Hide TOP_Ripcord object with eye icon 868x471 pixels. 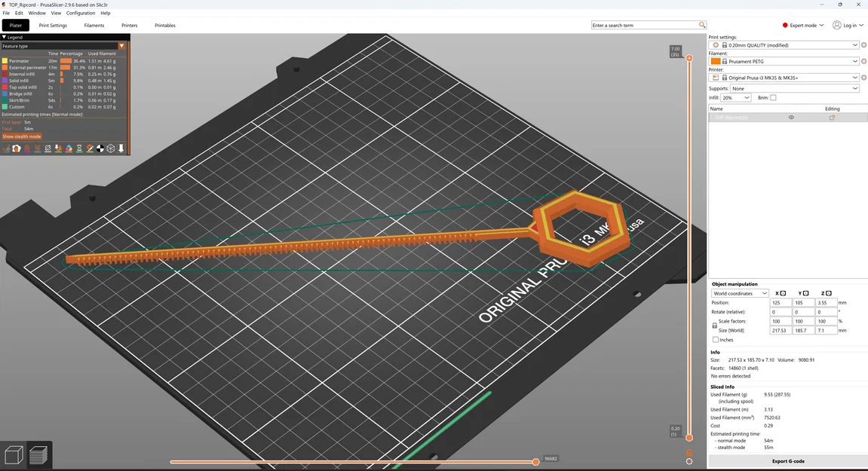tap(791, 118)
